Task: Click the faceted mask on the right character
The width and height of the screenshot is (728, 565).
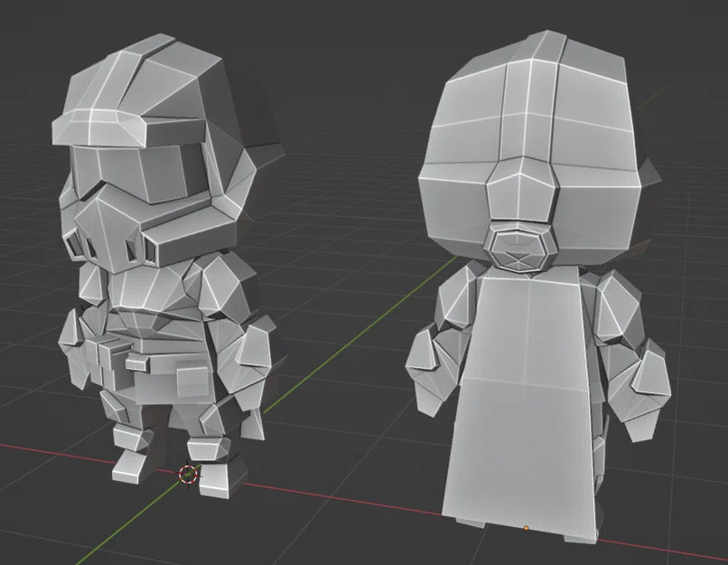Action: tap(519, 249)
